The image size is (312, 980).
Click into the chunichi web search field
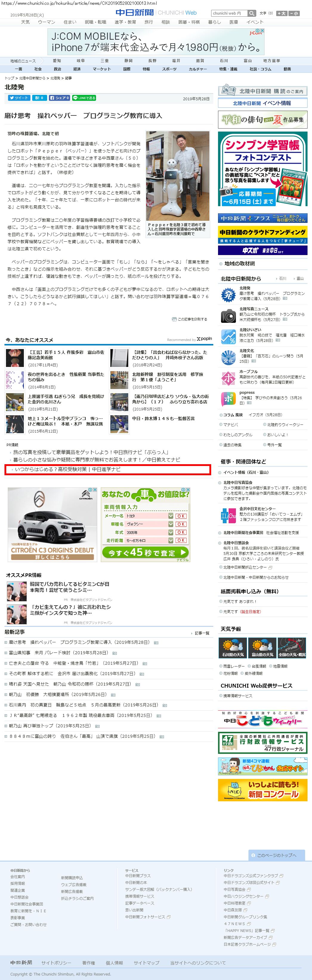coord(229,13)
